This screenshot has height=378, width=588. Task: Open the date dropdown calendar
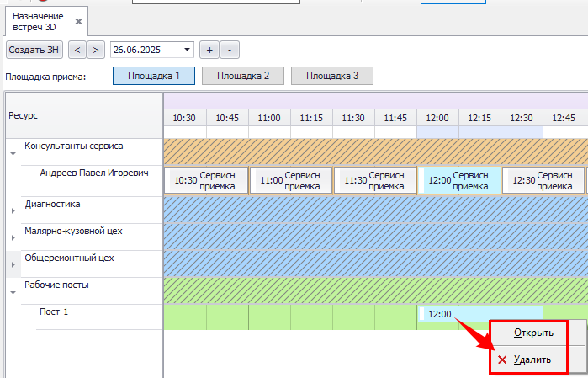coord(186,50)
